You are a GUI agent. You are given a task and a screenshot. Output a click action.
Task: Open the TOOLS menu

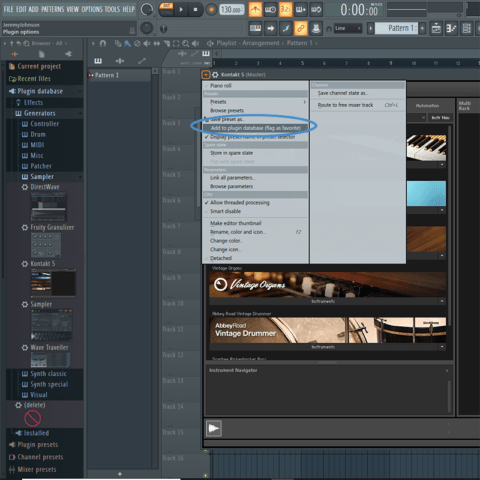pos(112,9)
